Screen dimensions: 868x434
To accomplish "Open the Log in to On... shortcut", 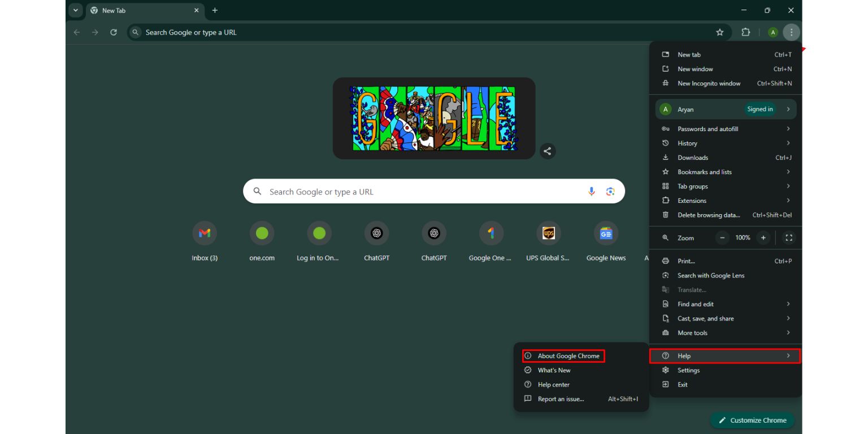I will pyautogui.click(x=319, y=242).
